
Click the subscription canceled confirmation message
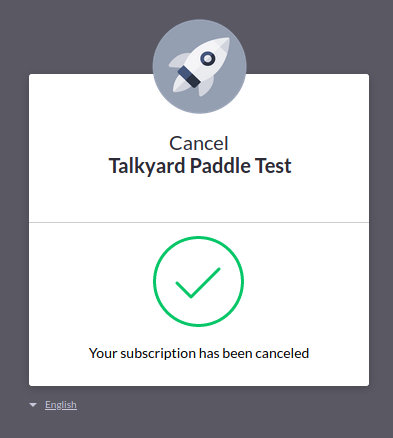pyautogui.click(x=199, y=353)
